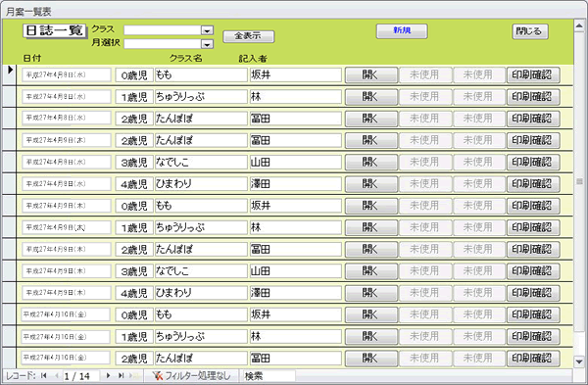Image resolution: width=588 pixels, height=385 pixels.
Task: Open the クラス dropdown arrow
Action: point(207,30)
